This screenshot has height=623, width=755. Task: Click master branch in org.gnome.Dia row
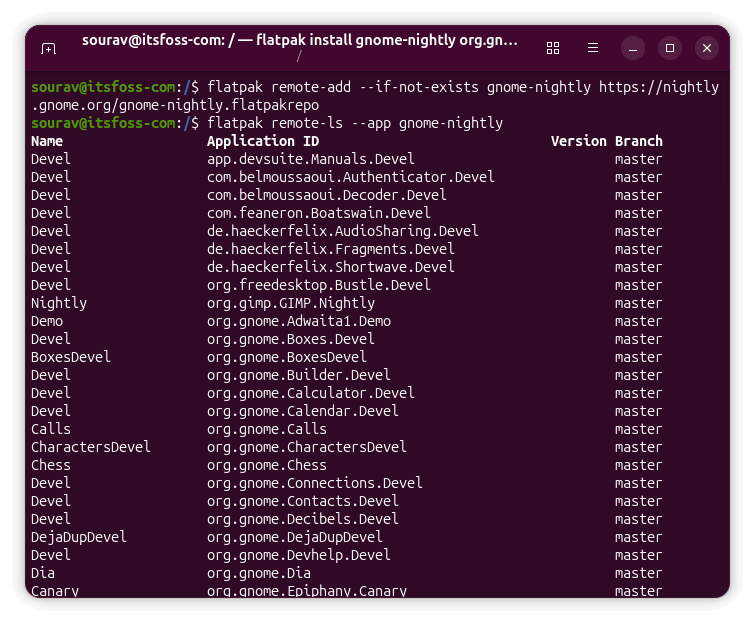click(638, 573)
